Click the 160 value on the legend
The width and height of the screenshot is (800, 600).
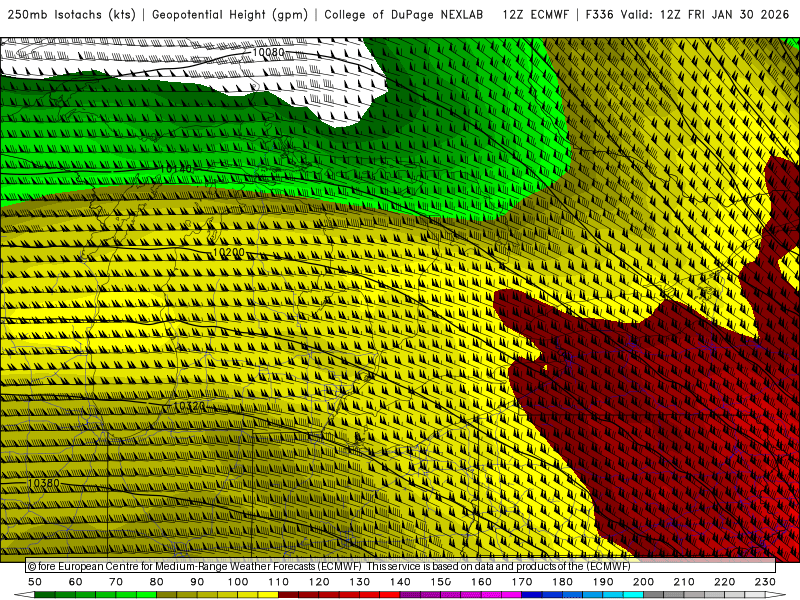tap(481, 582)
